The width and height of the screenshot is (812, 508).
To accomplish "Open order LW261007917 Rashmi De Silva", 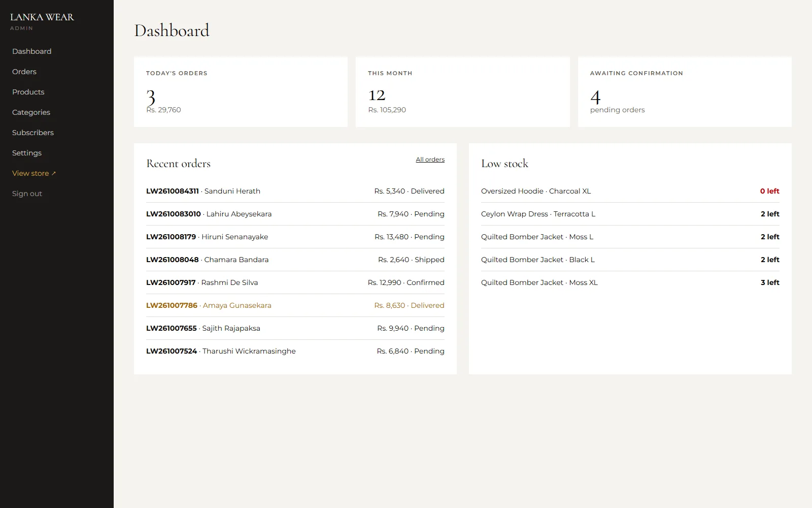I will (295, 282).
